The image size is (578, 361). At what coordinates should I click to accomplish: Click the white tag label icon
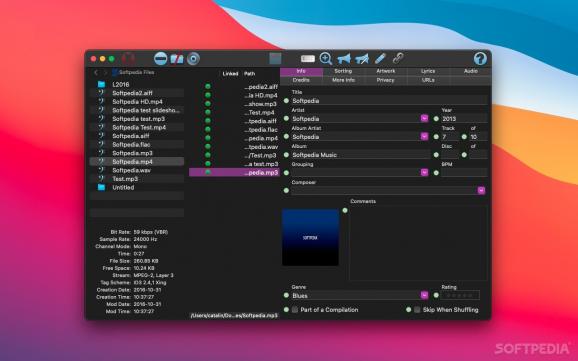tap(308, 59)
